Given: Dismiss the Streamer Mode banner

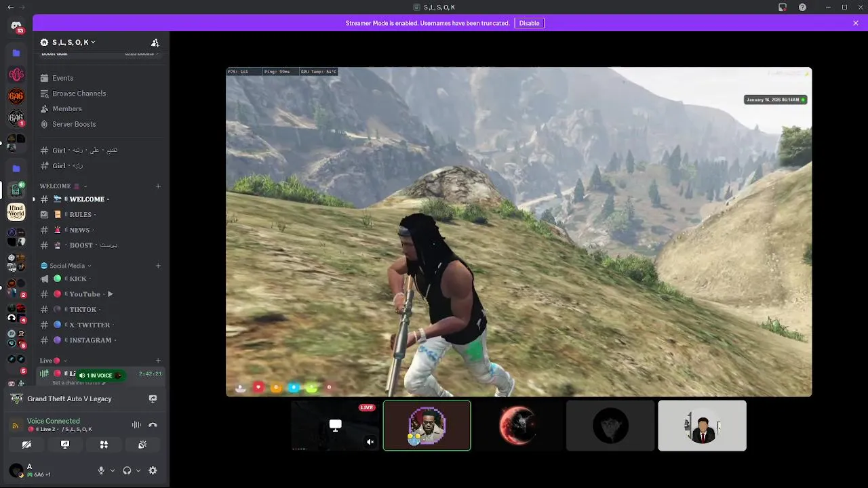Looking at the screenshot, I should pyautogui.click(x=856, y=23).
